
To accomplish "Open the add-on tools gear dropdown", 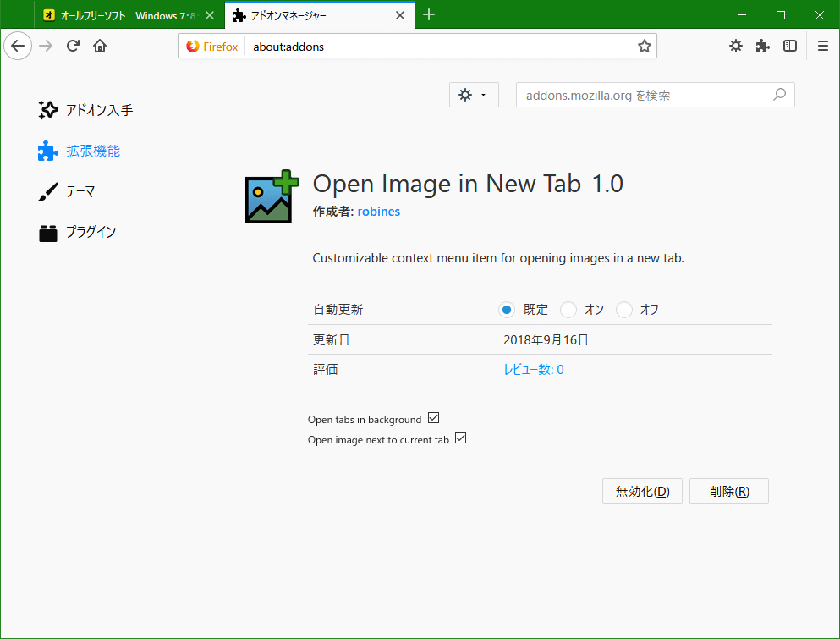I will point(473,95).
